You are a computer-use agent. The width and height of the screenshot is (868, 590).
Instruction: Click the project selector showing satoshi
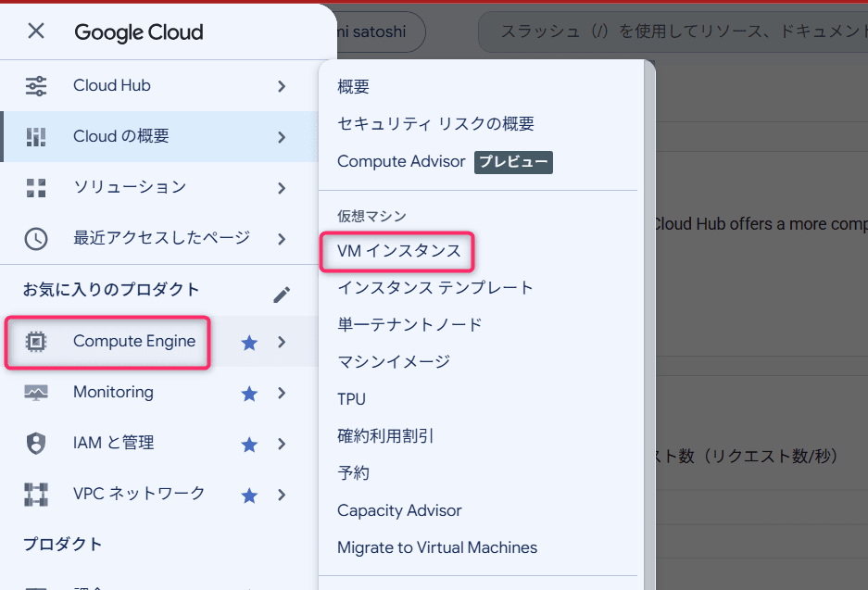(x=381, y=31)
